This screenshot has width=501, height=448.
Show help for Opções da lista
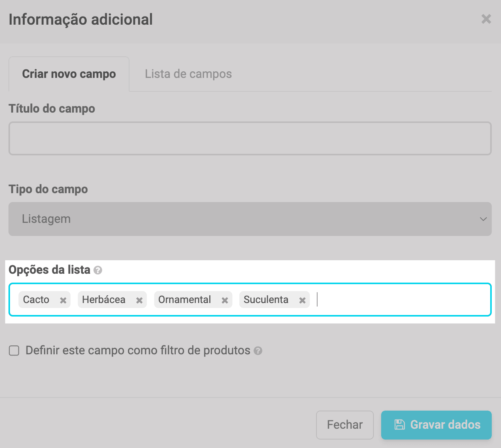[x=98, y=270]
